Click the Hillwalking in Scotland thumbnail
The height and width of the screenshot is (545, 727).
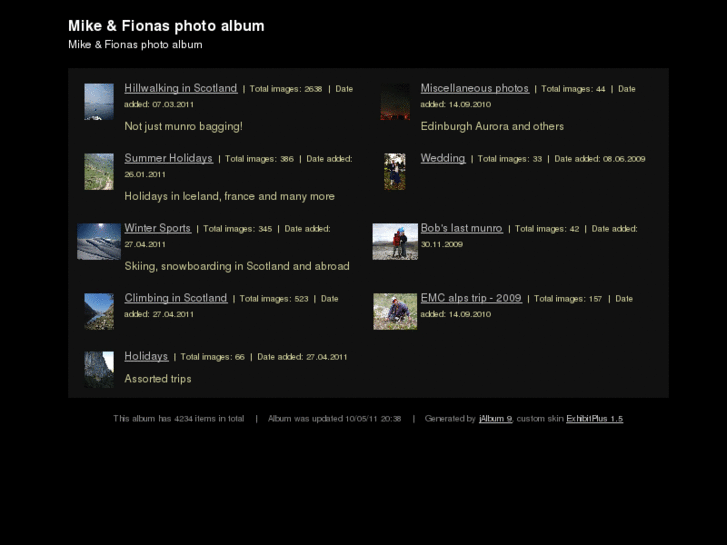tap(99, 102)
